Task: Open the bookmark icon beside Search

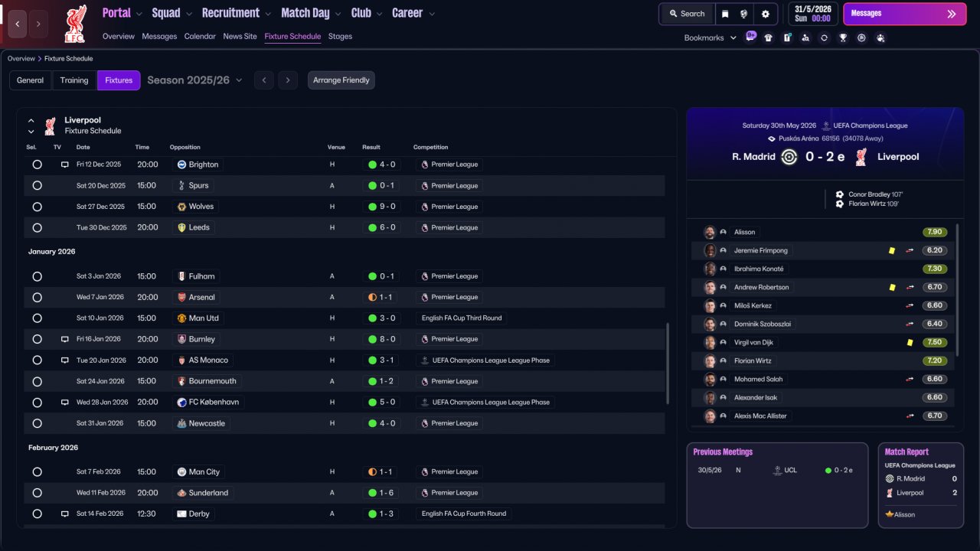Action: [x=725, y=14]
